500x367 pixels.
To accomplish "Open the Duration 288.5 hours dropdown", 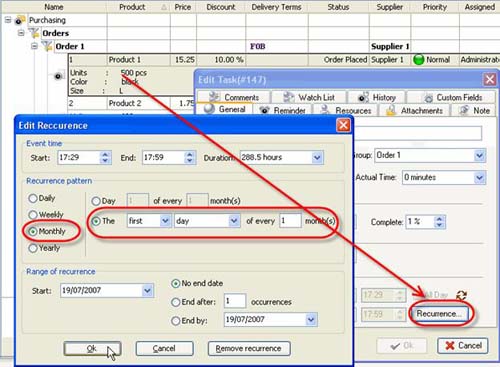I will (x=317, y=158).
